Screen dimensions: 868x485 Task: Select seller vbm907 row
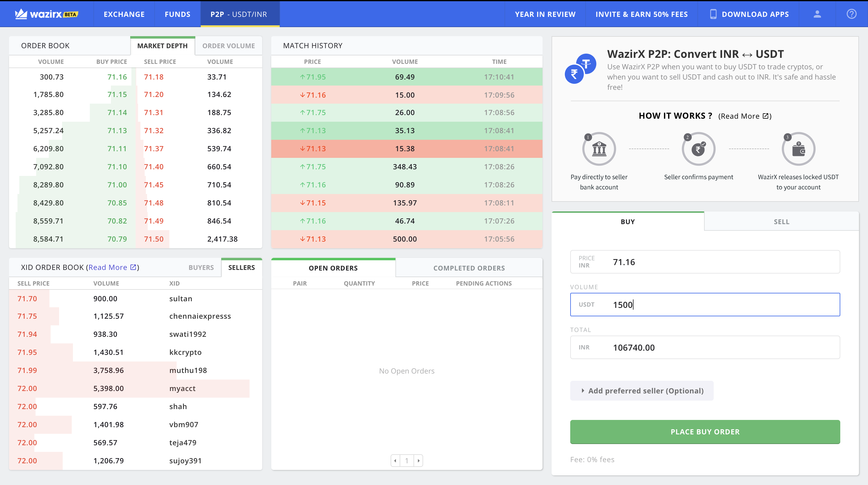(x=135, y=424)
